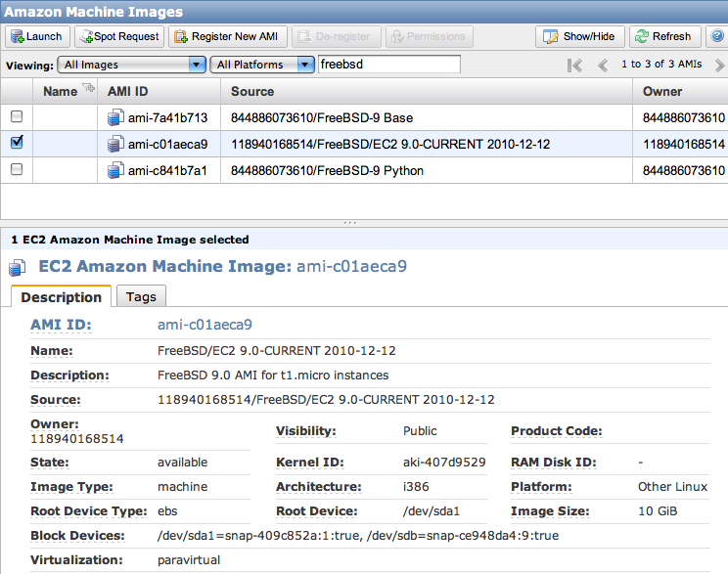The width and height of the screenshot is (728, 574).
Task: Click the De-register button
Action: coord(337,36)
